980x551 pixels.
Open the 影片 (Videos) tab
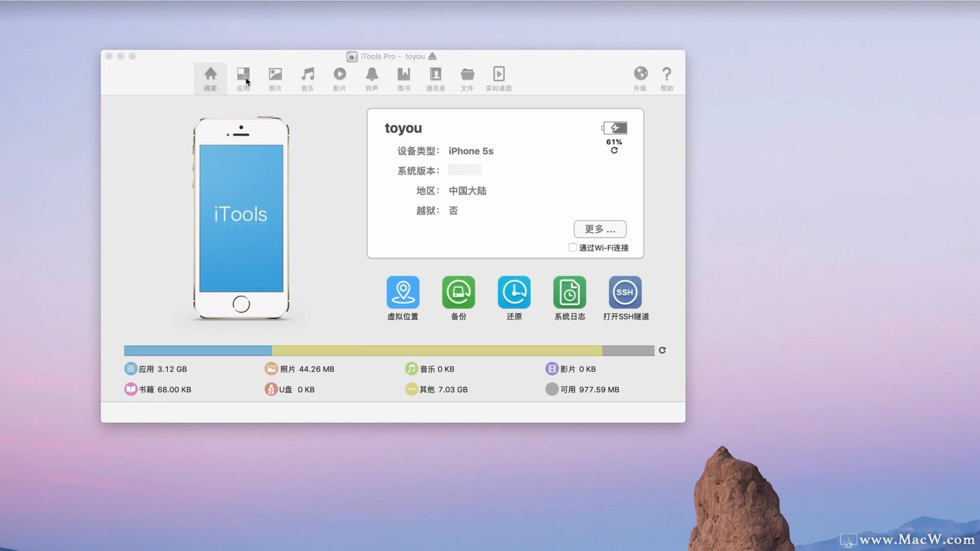339,78
